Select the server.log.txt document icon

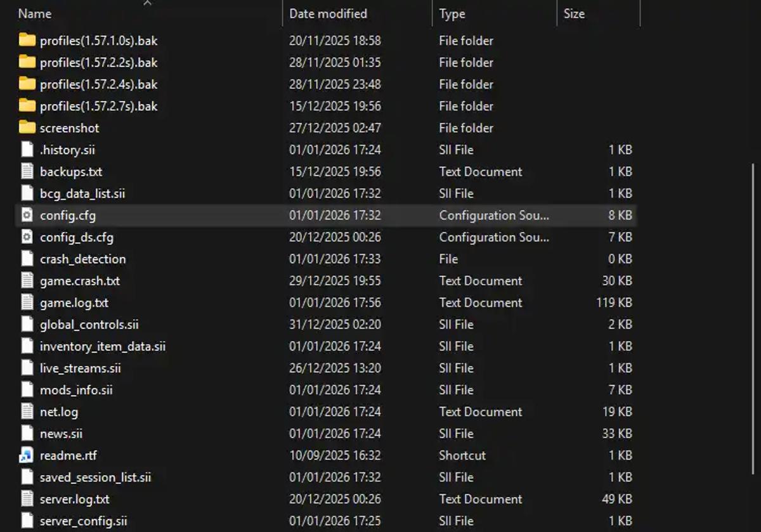click(x=27, y=499)
